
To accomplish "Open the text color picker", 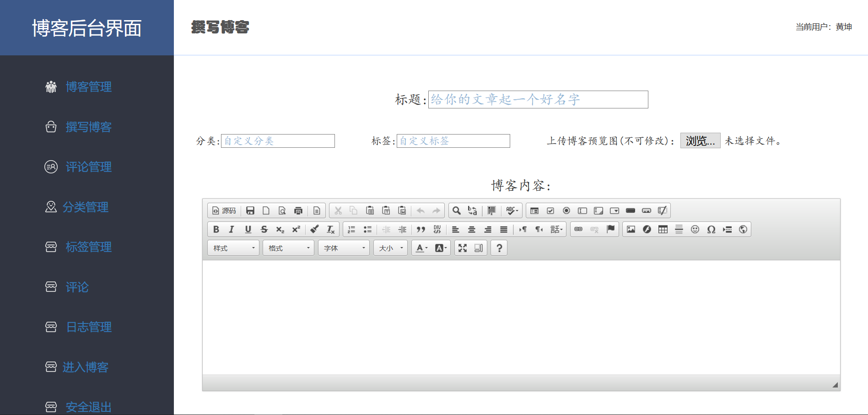I will [x=421, y=248].
